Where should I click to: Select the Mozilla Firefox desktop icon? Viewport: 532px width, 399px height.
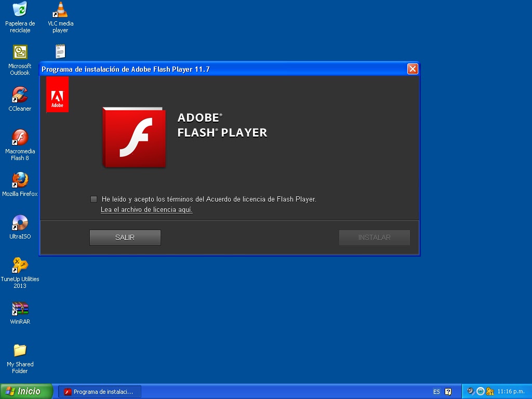click(20, 184)
